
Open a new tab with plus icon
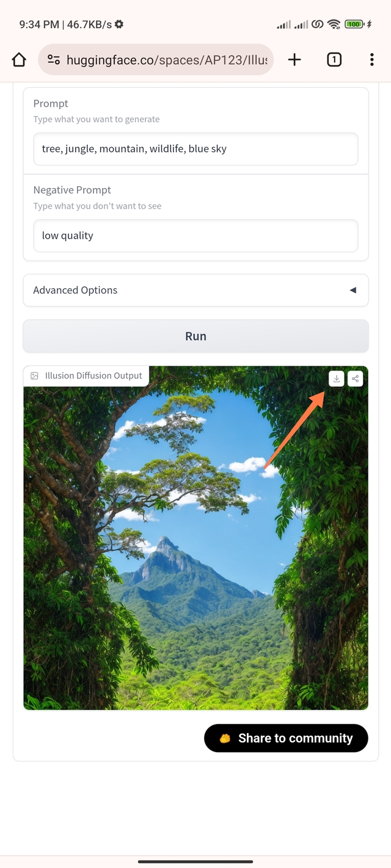pyautogui.click(x=294, y=59)
